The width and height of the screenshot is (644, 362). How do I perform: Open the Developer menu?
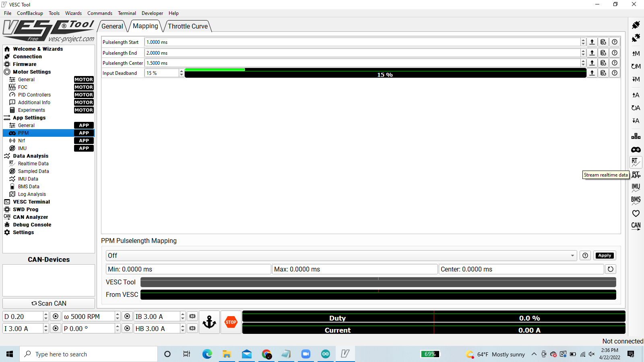coord(152,13)
